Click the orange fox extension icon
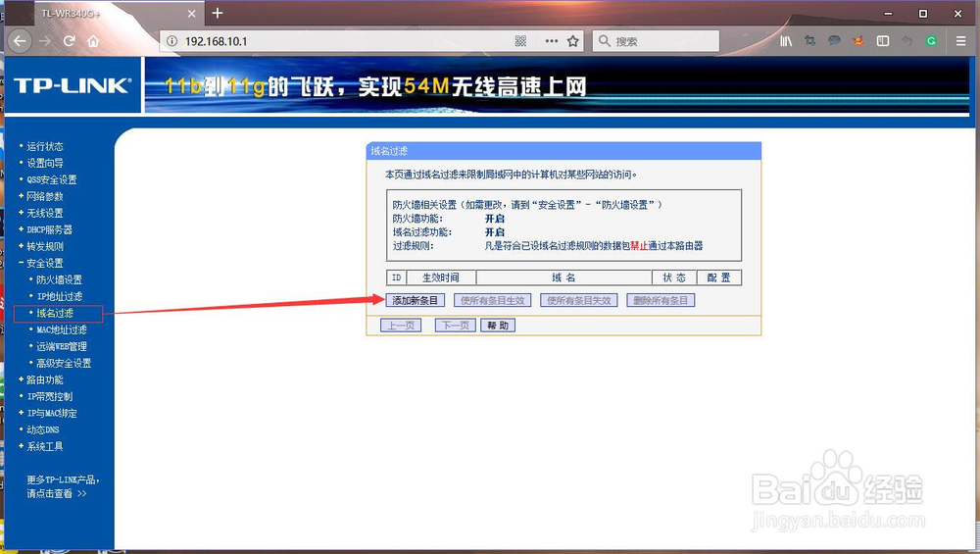The height and width of the screenshot is (554, 980). pos(858,41)
